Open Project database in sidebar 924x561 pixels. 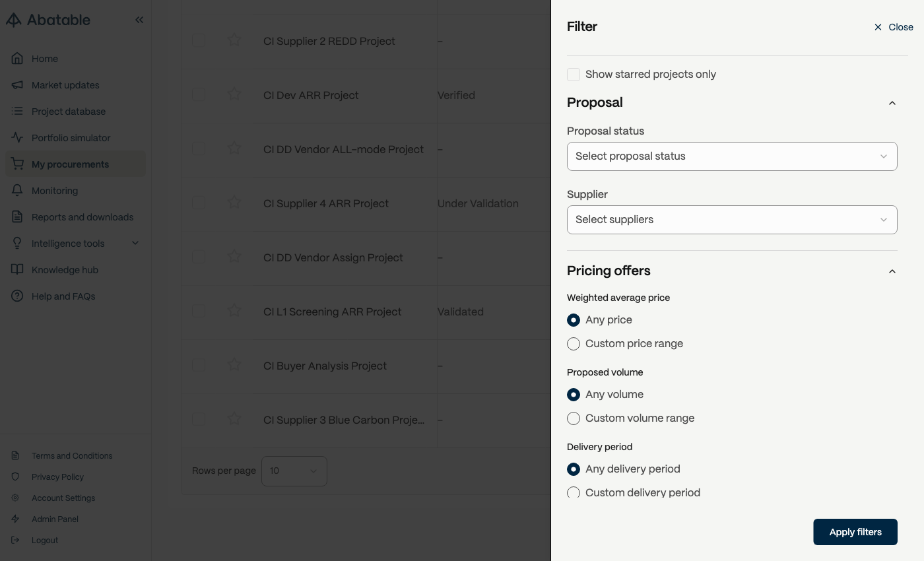click(x=69, y=112)
